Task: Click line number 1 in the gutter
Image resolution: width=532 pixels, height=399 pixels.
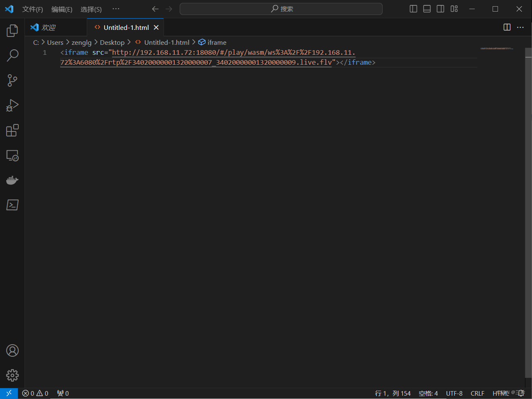Action: (x=45, y=53)
